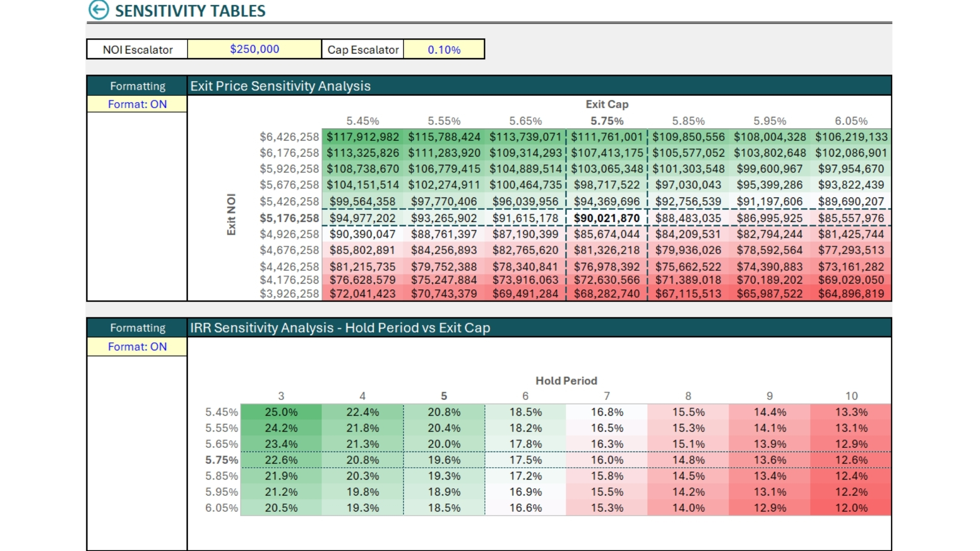The image size is (980, 551).
Task: Click the 5.75% row label in IRR table
Action: (222, 460)
